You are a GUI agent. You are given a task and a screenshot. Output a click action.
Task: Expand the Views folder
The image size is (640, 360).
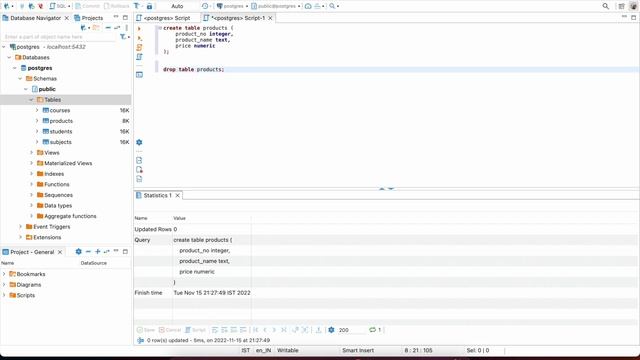click(x=31, y=153)
